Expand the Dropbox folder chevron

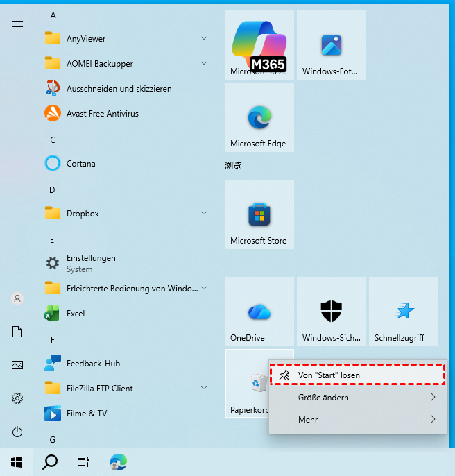204,213
